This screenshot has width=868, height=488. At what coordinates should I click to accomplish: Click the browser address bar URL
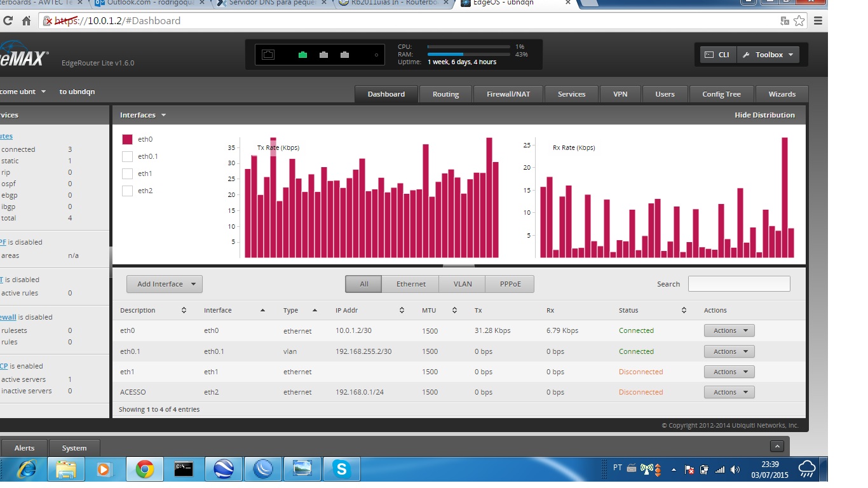118,21
